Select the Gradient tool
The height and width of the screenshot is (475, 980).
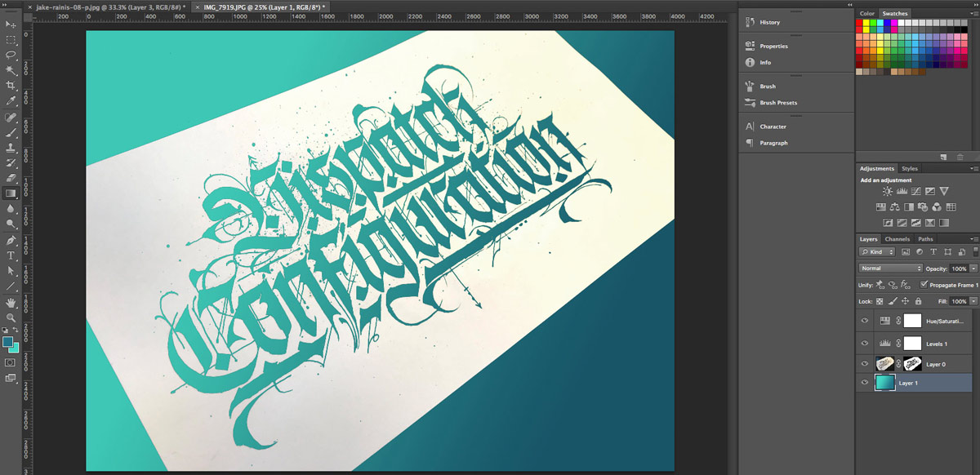(x=11, y=193)
